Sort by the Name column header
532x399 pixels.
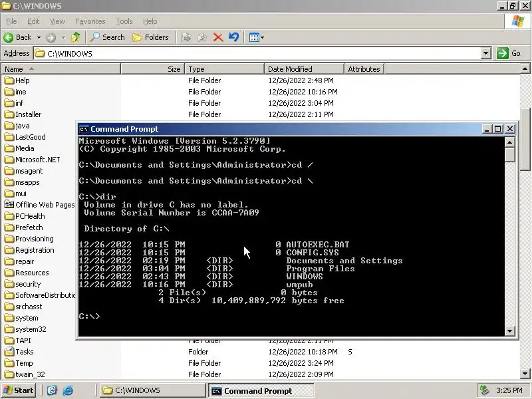coord(61,69)
